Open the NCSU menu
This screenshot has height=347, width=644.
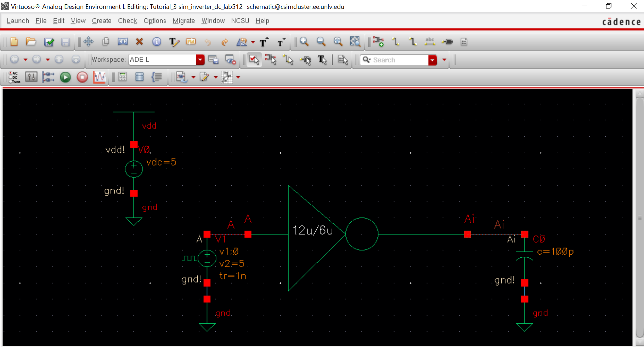tap(240, 21)
